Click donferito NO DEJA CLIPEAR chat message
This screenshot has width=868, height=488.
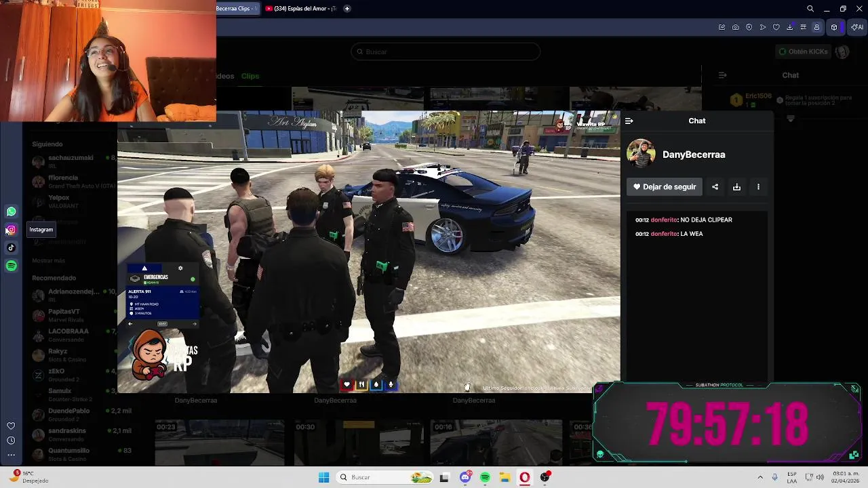point(684,220)
